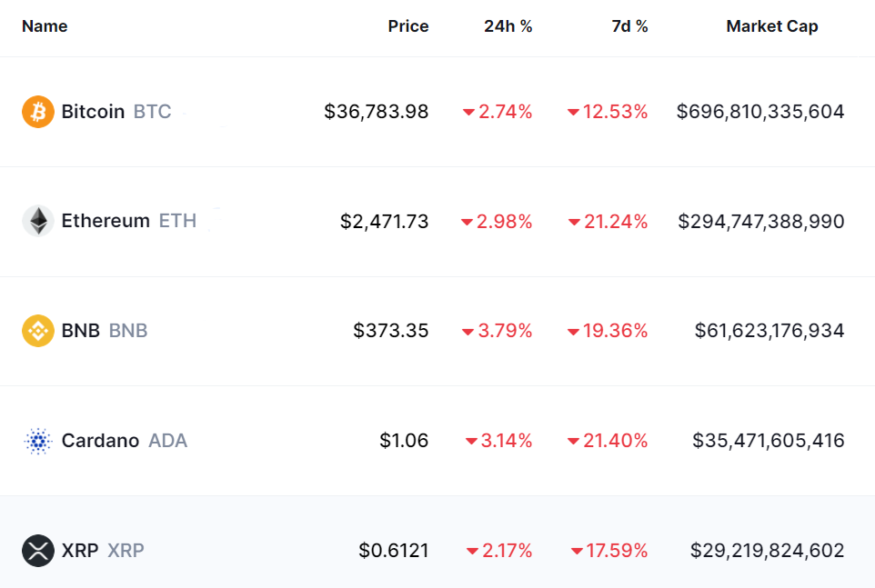Click the orange Bitcoin logo icon
This screenshot has height=588, width=875.
tap(38, 112)
